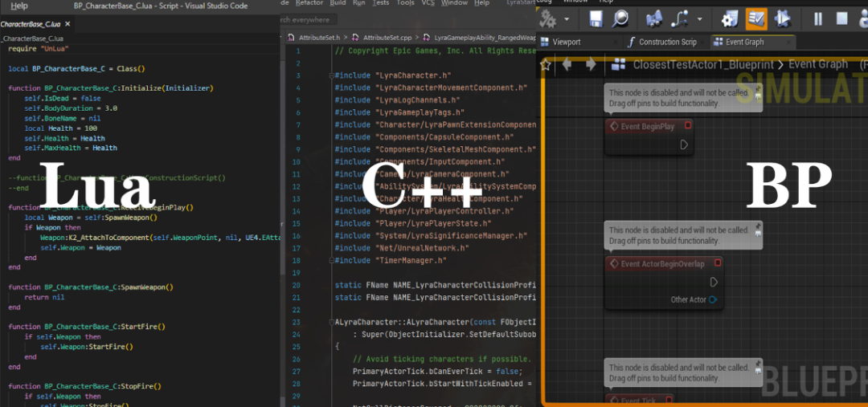Switch to the Construction Script tab
This screenshot has height=407, width=868.
667,42
